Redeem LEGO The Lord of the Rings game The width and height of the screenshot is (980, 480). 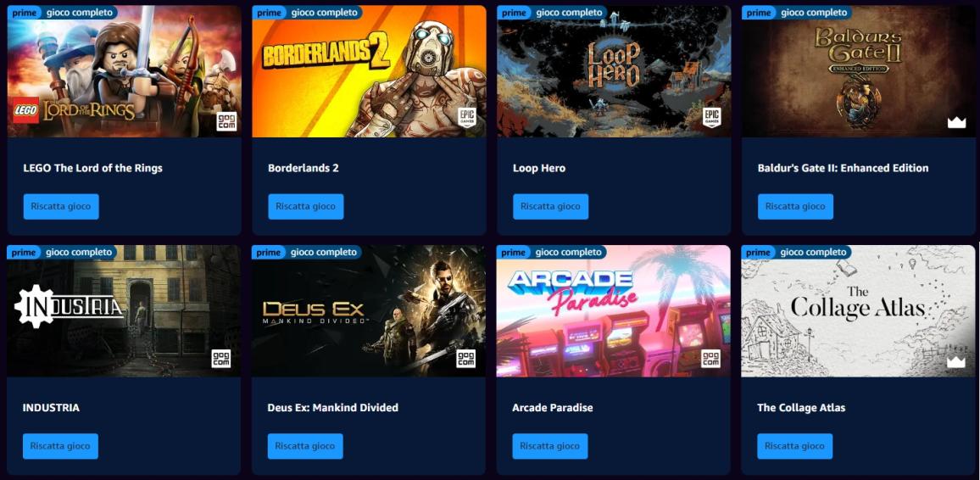[x=61, y=206]
